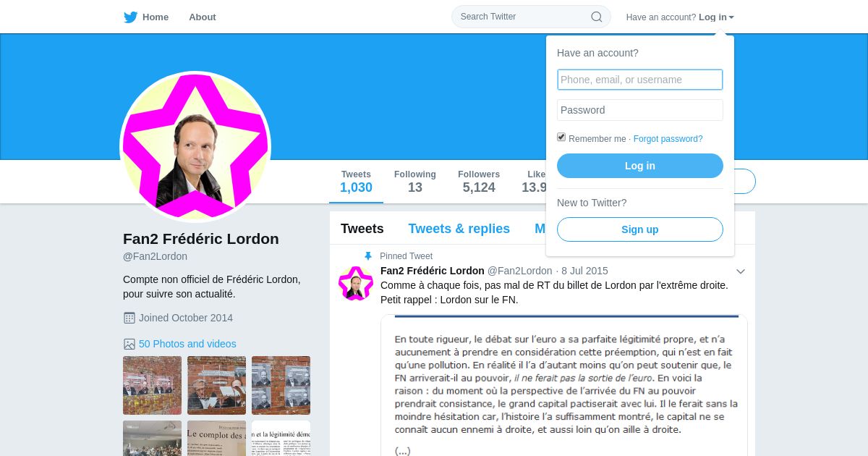Click the pinned tweet pin icon
The image size is (868, 456).
(x=368, y=256)
